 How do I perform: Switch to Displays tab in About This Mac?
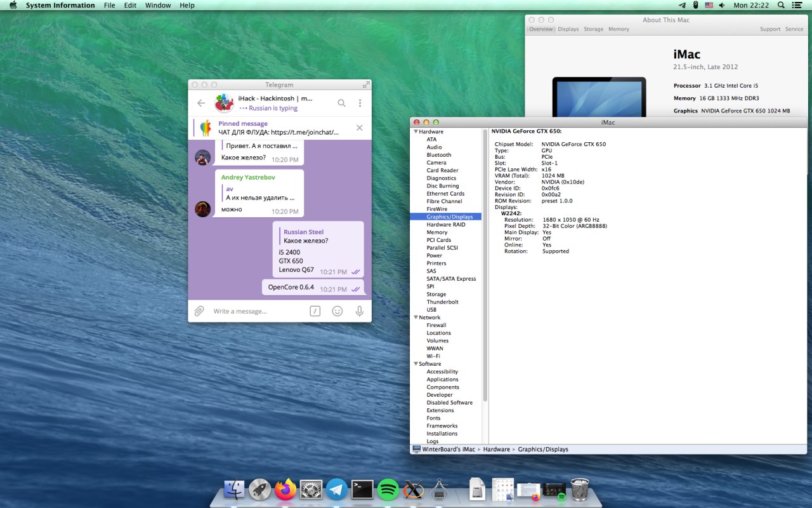point(568,29)
